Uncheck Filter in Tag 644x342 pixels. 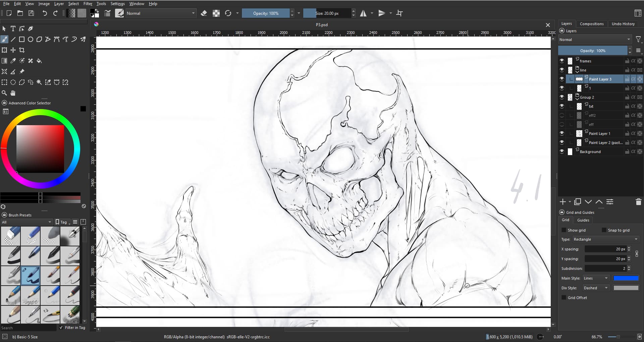click(61, 327)
